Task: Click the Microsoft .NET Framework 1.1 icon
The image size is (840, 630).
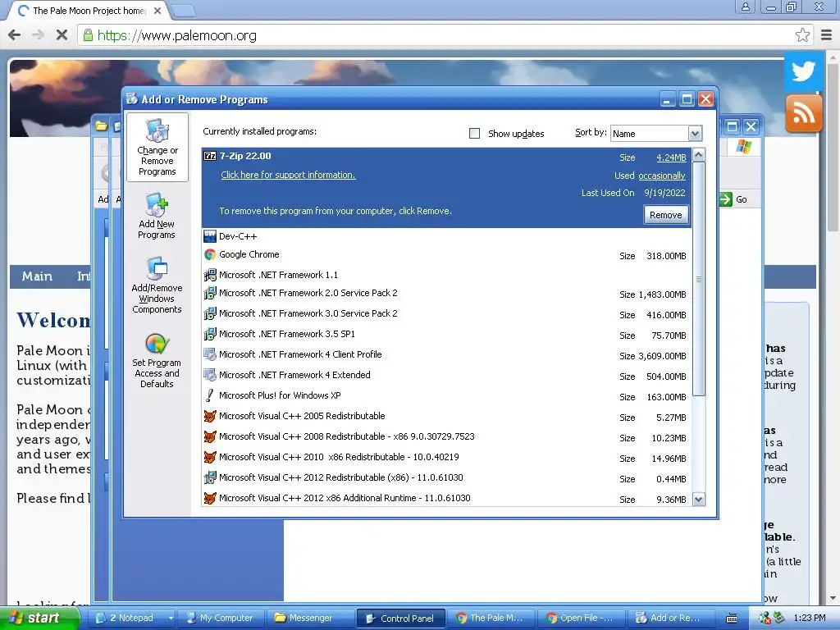Action: [210, 275]
